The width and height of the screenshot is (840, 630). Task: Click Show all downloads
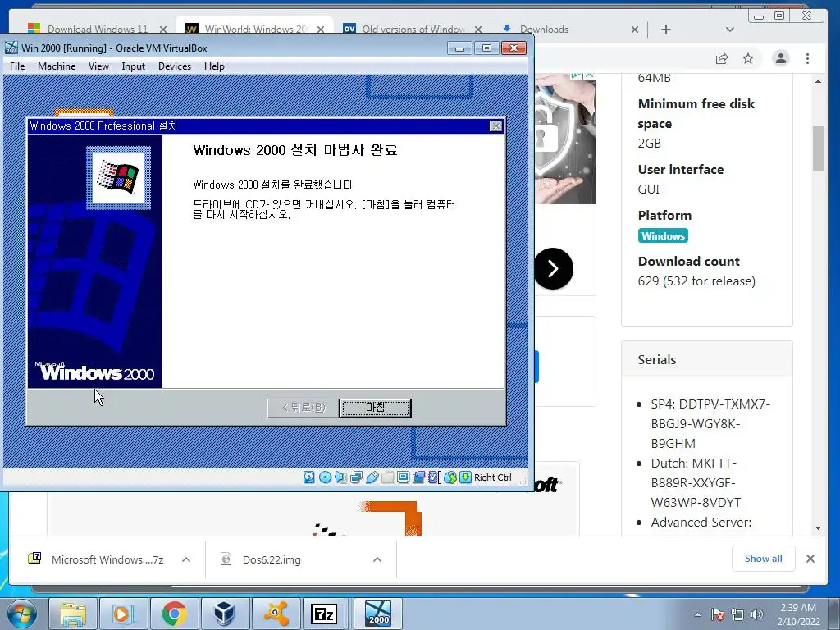pyautogui.click(x=764, y=558)
